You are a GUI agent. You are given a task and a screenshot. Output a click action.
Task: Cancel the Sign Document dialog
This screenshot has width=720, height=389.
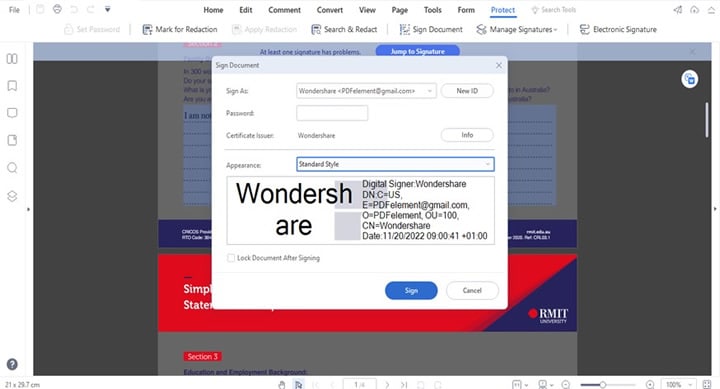472,290
